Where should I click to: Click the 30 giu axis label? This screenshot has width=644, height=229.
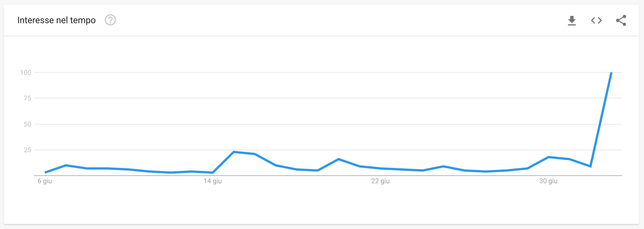pos(548,181)
